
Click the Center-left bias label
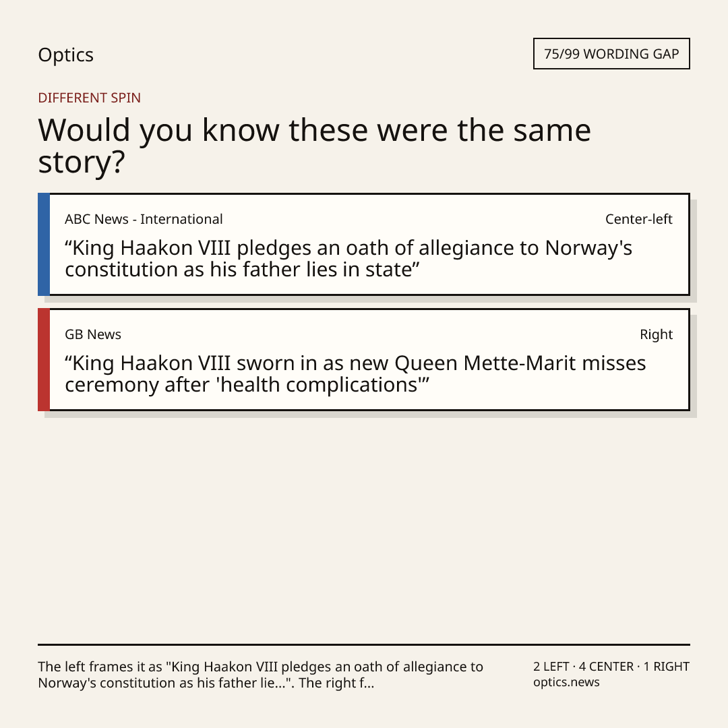[638, 219]
